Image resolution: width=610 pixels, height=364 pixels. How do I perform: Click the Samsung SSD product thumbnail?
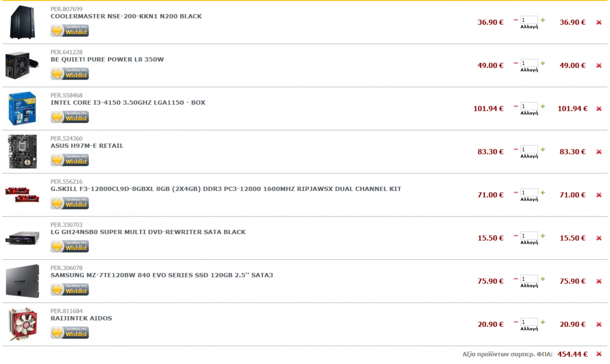[x=22, y=281]
